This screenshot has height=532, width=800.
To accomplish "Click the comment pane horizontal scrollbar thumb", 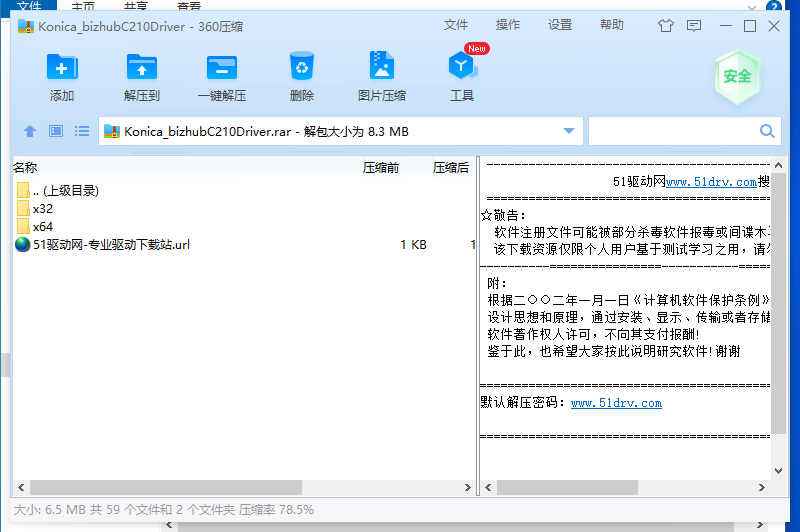I will pyautogui.click(x=567, y=488).
